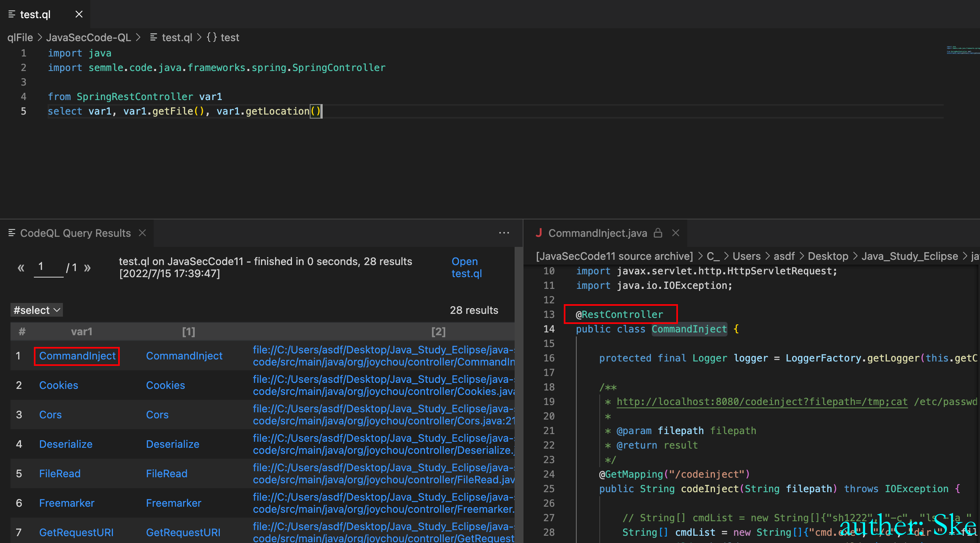The height and width of the screenshot is (543, 980).
Task: Open FileRead link in column [1]
Action: pos(167,474)
